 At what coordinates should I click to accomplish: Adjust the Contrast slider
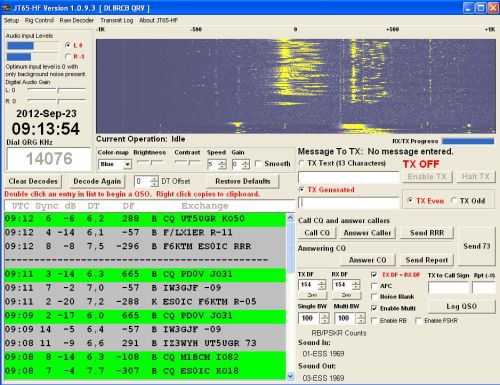[x=187, y=162]
